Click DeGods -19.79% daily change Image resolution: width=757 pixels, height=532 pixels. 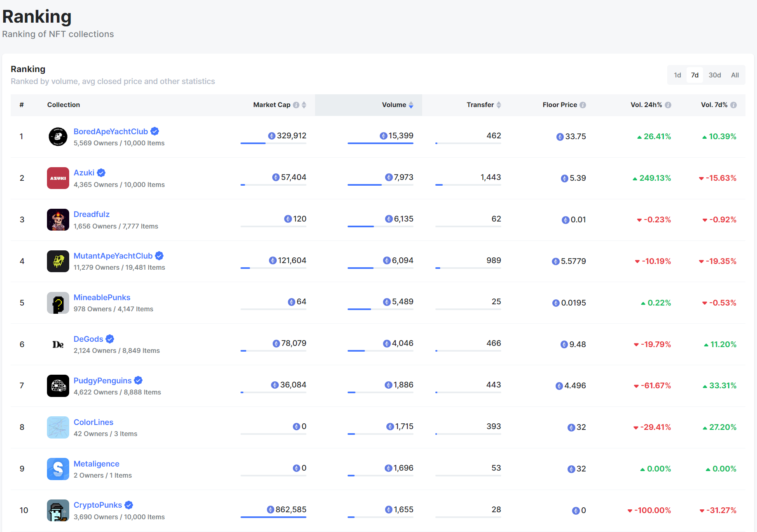(656, 345)
